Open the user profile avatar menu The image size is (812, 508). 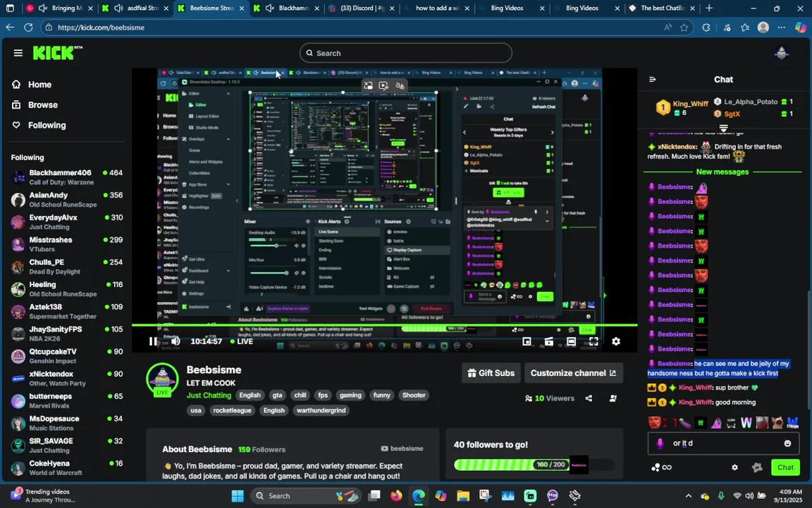point(781,53)
